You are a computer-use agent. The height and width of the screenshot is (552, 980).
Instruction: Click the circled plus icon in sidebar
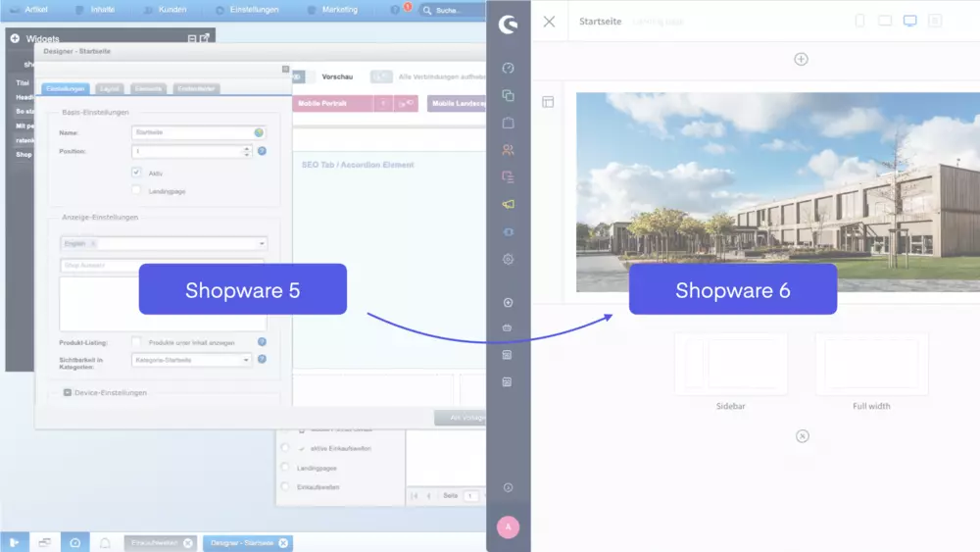click(x=508, y=303)
